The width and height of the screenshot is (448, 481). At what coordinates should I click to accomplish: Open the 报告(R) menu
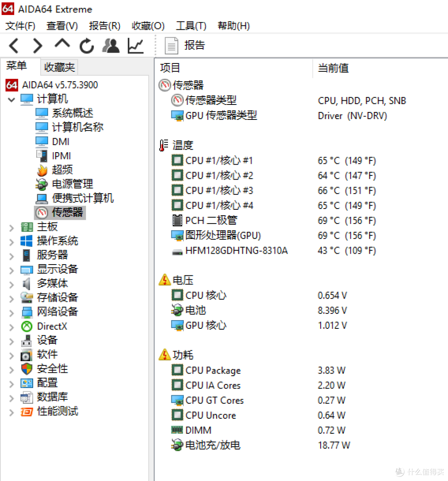pyautogui.click(x=105, y=26)
